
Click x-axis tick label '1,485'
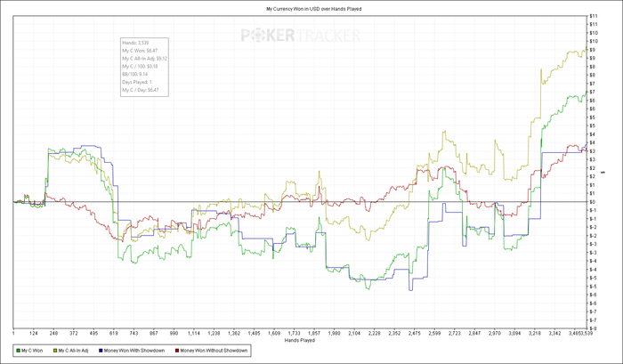254,334
